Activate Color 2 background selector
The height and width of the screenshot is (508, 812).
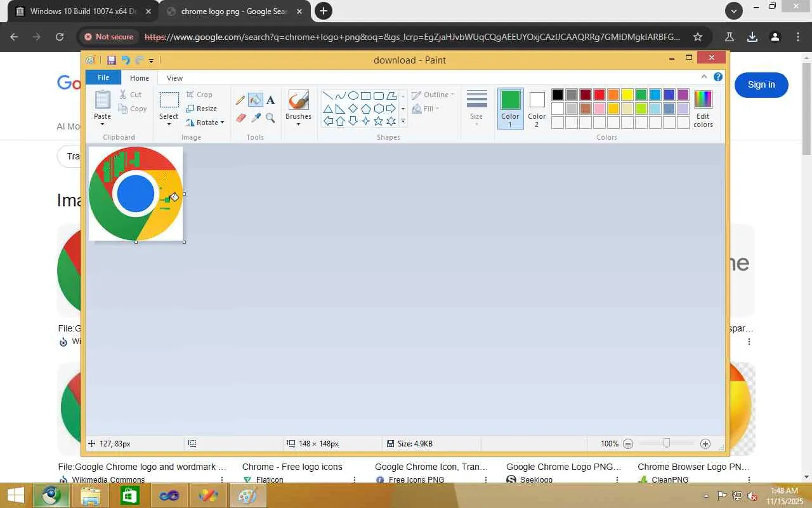(x=537, y=109)
